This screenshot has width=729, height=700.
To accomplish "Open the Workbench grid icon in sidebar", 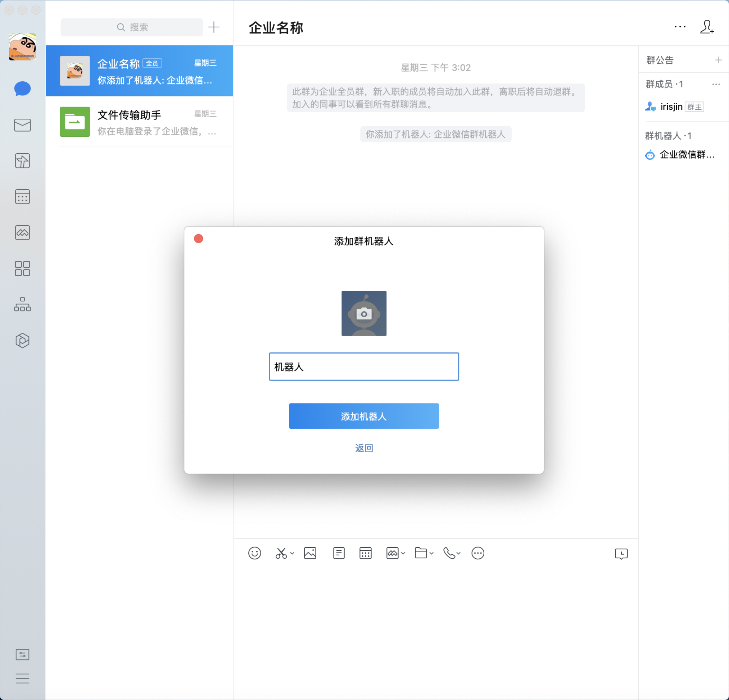I will tap(22, 268).
